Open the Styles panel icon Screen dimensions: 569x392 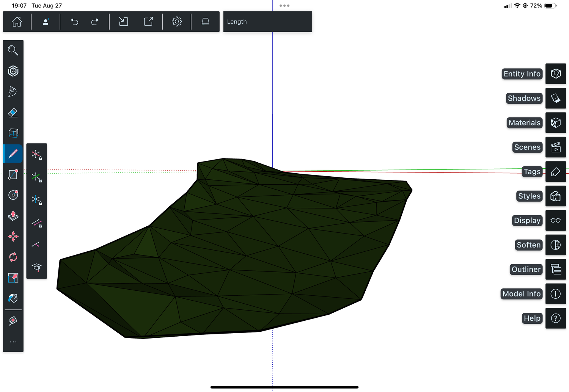tap(556, 196)
